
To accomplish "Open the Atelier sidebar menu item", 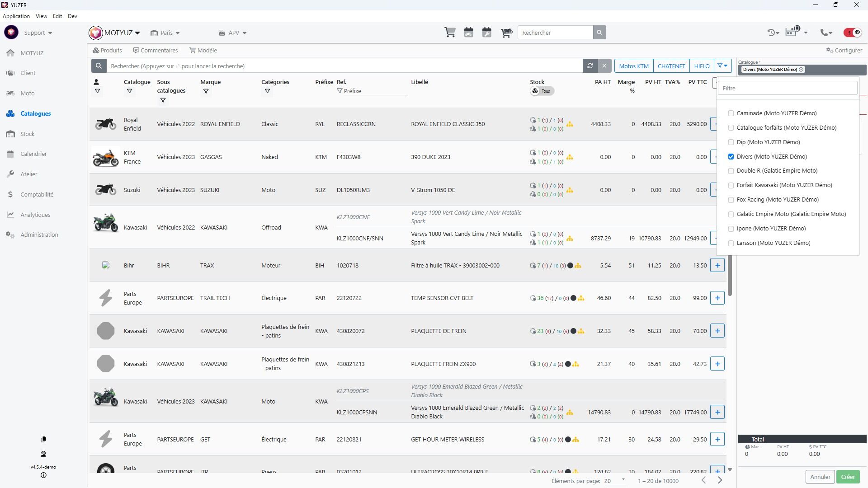I will 28,174.
